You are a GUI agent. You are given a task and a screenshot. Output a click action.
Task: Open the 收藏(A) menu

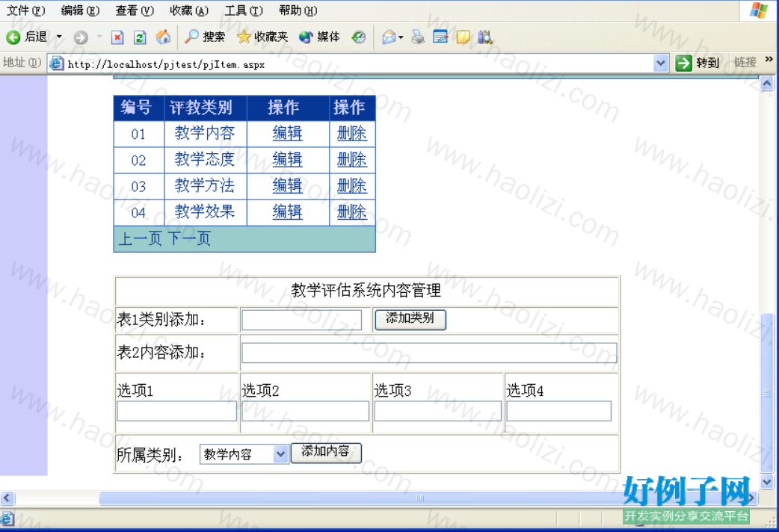(189, 10)
